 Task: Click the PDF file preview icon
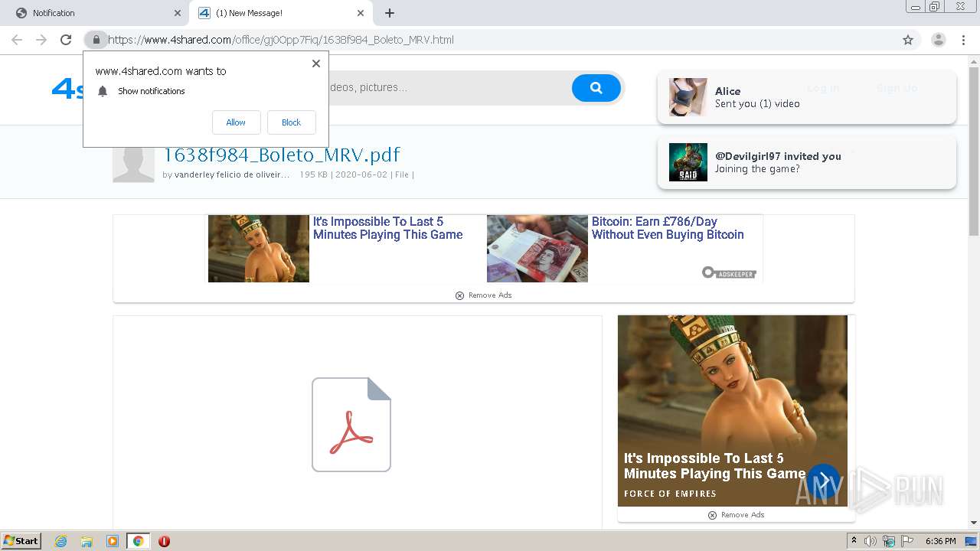(351, 425)
